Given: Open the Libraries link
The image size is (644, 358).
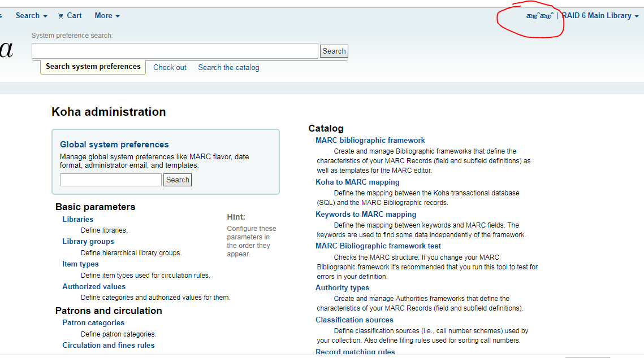Looking at the screenshot, I should click(x=77, y=219).
